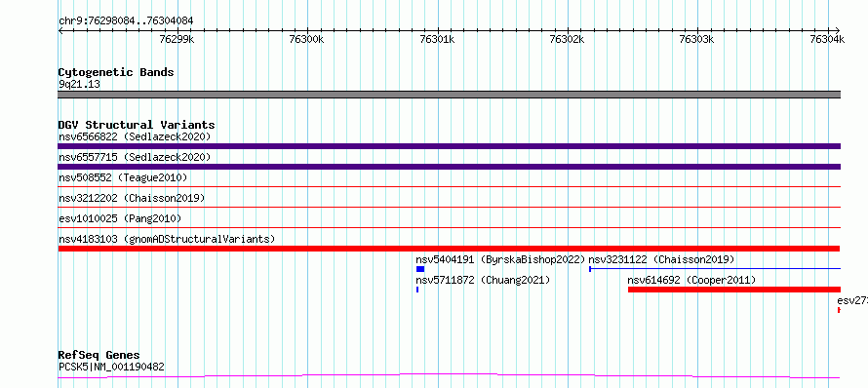
Task: Open the PCSK5|NM_001190482 gene label
Action: (111, 367)
